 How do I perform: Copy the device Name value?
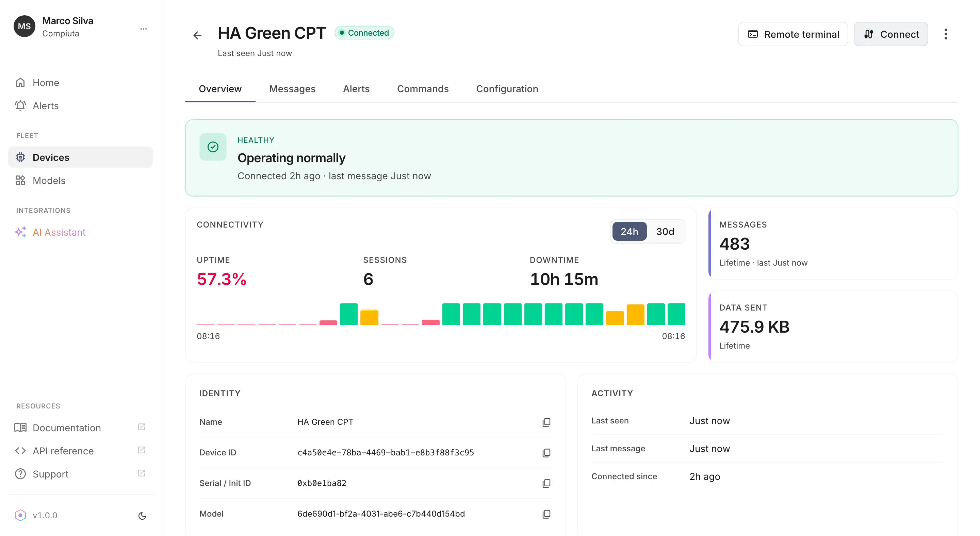point(546,422)
